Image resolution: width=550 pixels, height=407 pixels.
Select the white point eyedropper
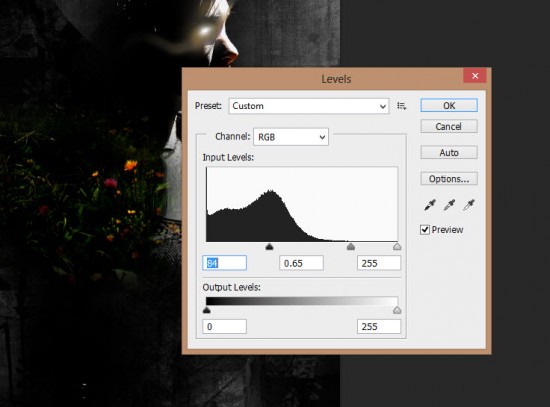(469, 205)
